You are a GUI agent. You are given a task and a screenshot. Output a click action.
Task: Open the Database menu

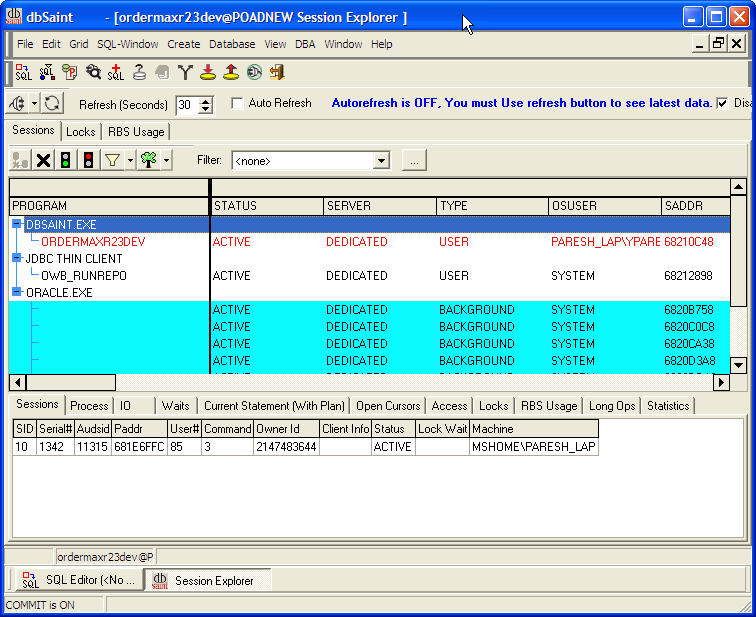[232, 44]
